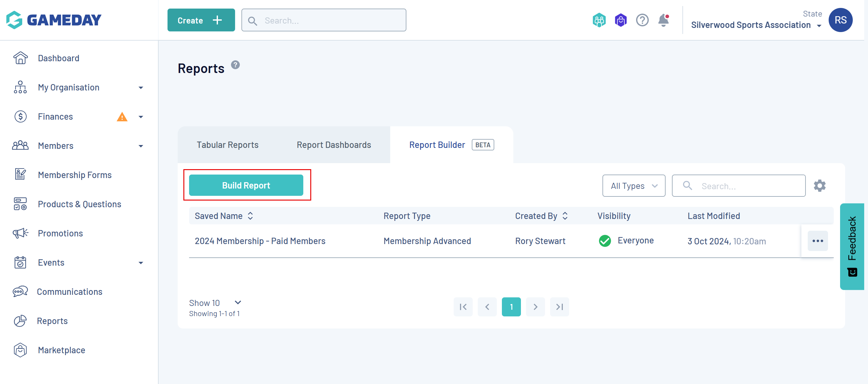Click the Reports help tooltip icon

(x=235, y=65)
